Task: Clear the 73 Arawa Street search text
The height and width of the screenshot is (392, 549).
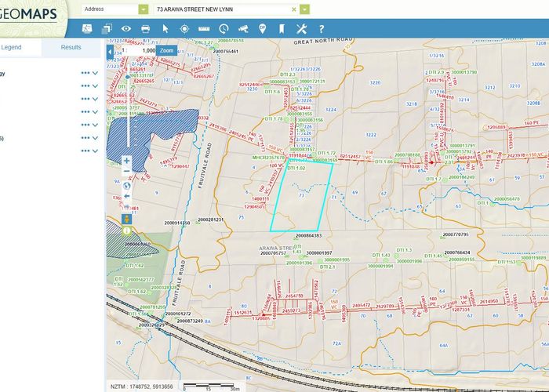Action: click(294, 9)
